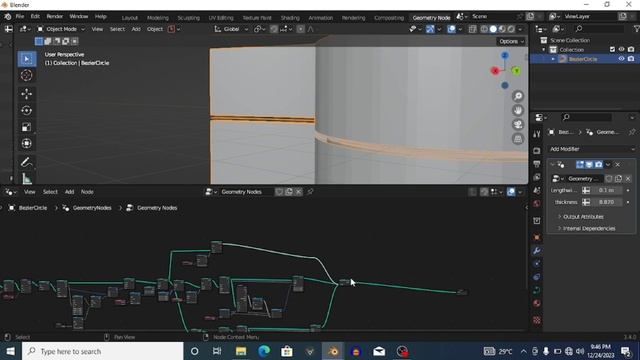Open Microsoft Edge from the taskbar
The image size is (640, 360).
click(264, 351)
